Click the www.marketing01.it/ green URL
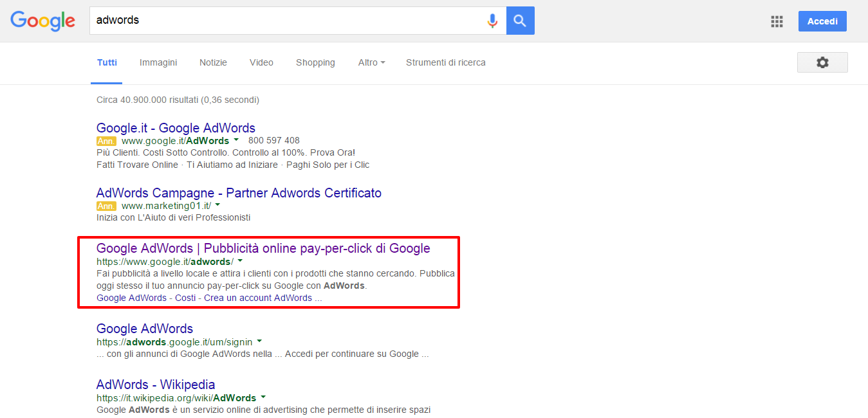Screen dimensions: 868x418 click(166, 206)
